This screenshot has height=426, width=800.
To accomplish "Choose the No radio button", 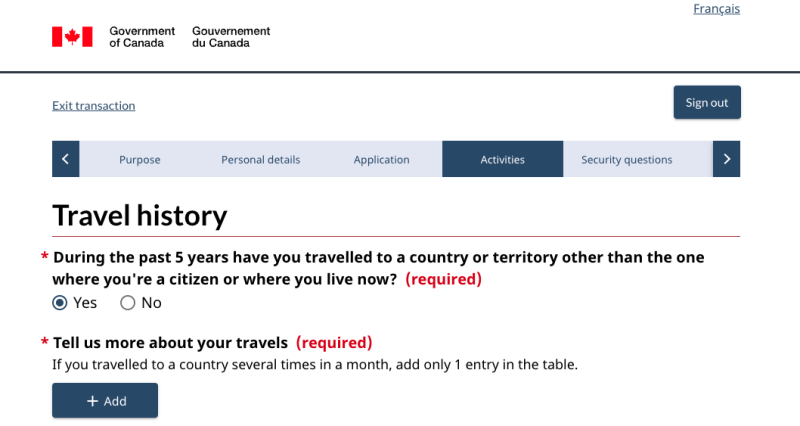I will 128,303.
